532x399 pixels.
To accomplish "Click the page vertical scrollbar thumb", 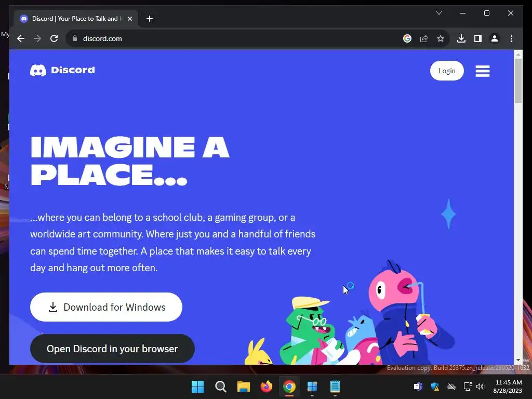I will pos(518,81).
